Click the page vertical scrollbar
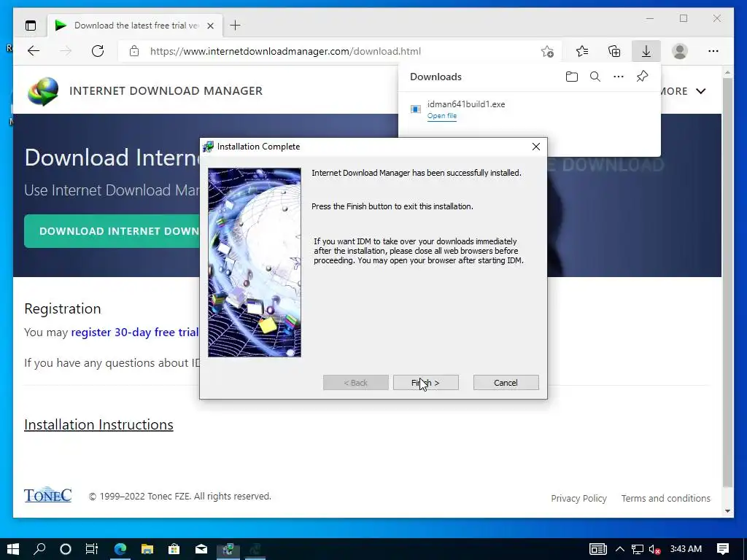 (727, 282)
